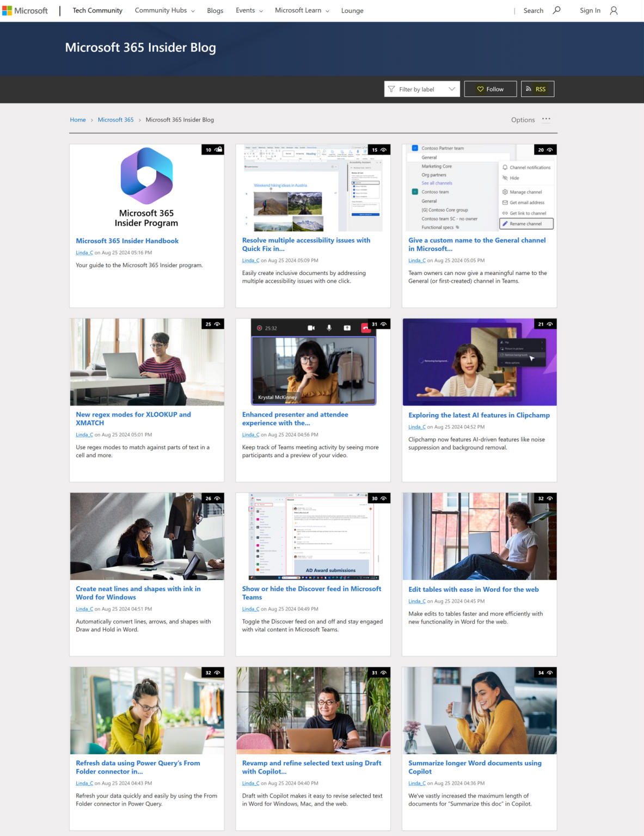Click view count badge on Insider Handbook card
The height and width of the screenshot is (836, 644).
(212, 150)
